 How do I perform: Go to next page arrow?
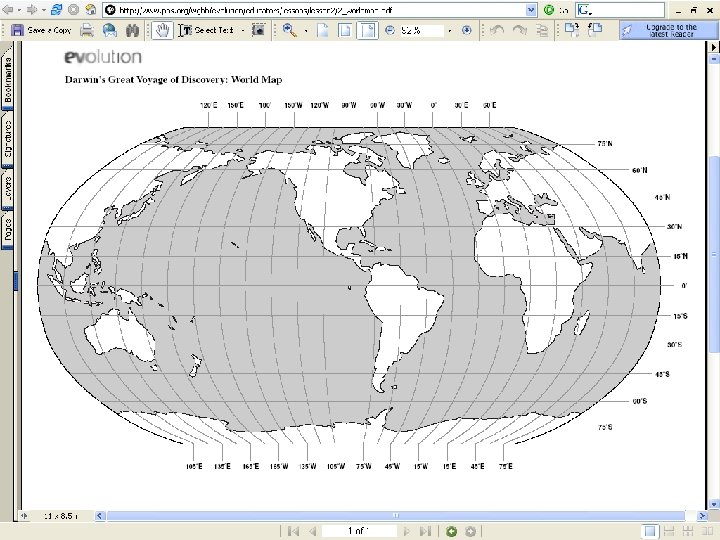click(406, 531)
